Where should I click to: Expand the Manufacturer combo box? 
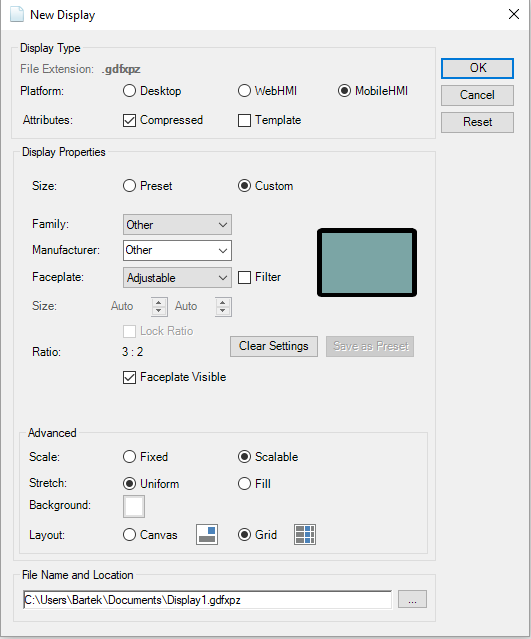(177, 250)
